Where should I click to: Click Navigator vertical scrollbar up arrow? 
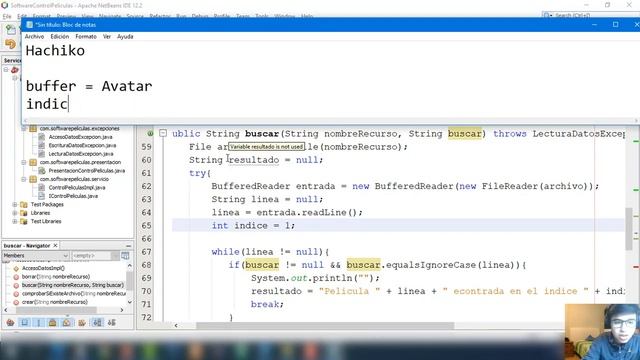click(130, 266)
